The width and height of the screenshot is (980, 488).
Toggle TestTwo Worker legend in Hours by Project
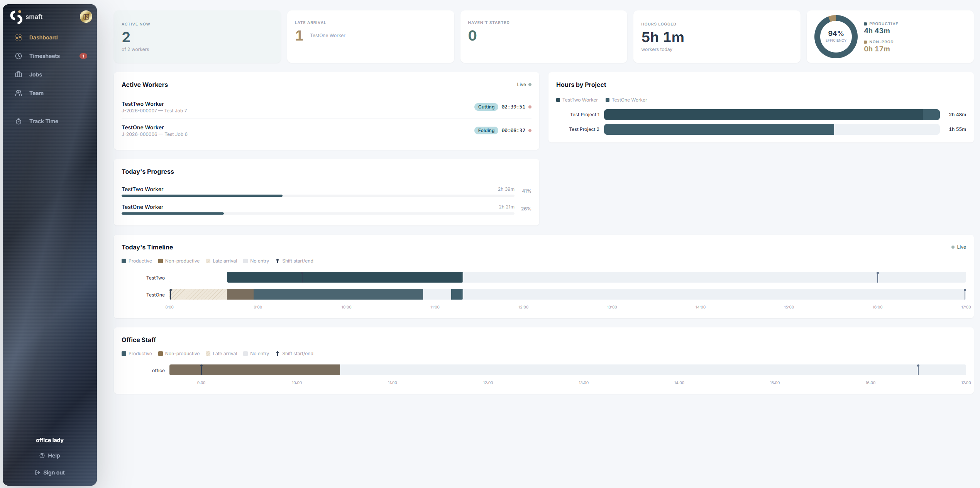click(577, 100)
